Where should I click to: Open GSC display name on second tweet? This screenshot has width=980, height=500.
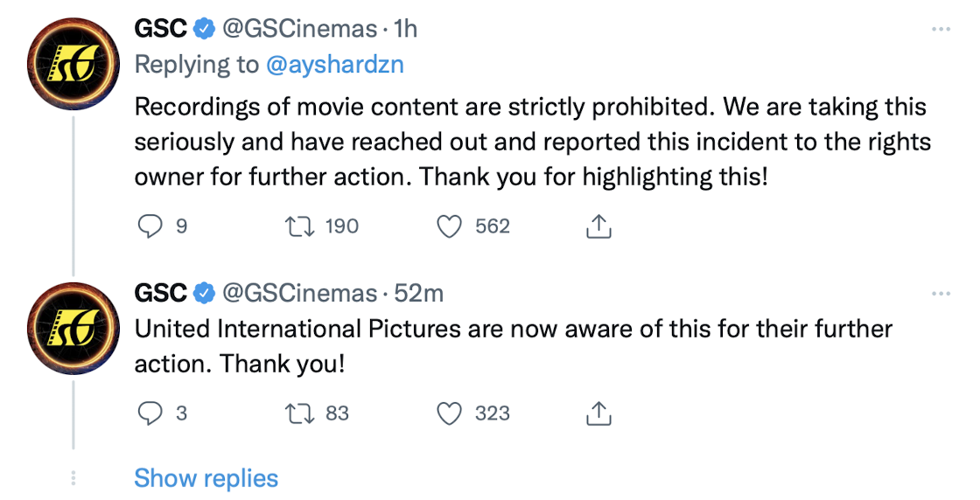(x=160, y=294)
